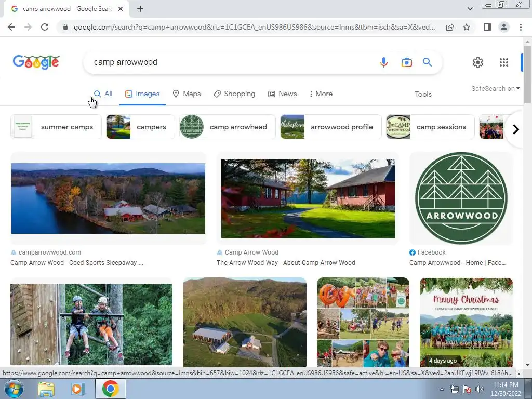Open Camp Arrow Wood - Coed Sports Sleepaway link
Viewport: 532px width, 399px height.
(77, 263)
